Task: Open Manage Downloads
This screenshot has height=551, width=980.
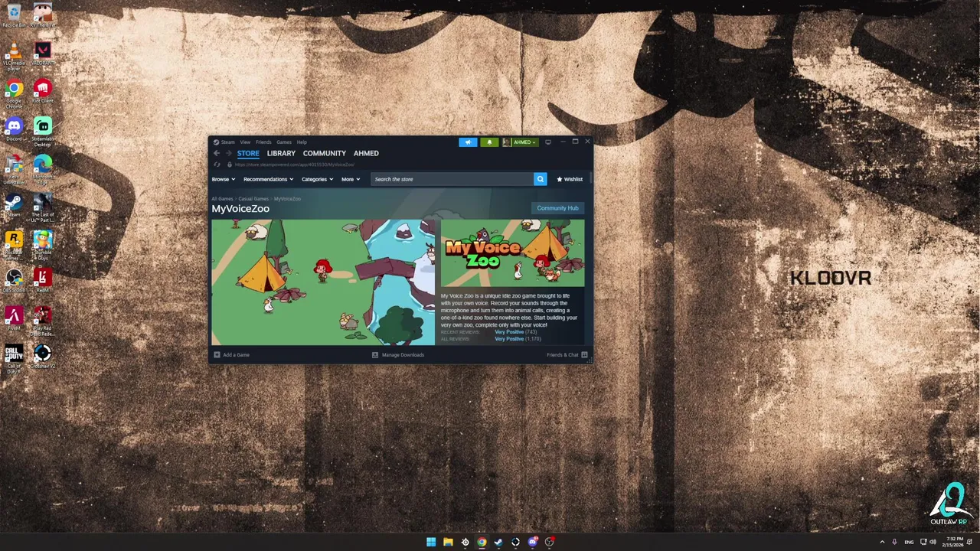Action: (398, 355)
